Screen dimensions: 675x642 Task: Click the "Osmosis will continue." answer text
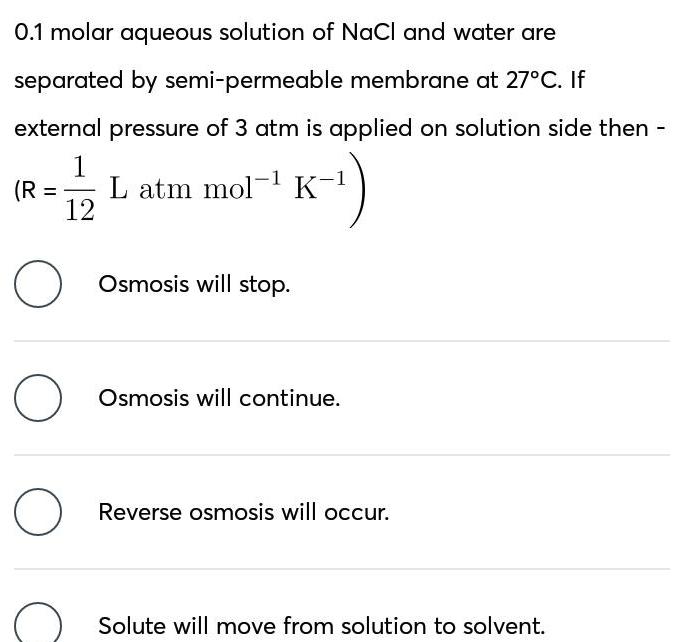(x=219, y=398)
